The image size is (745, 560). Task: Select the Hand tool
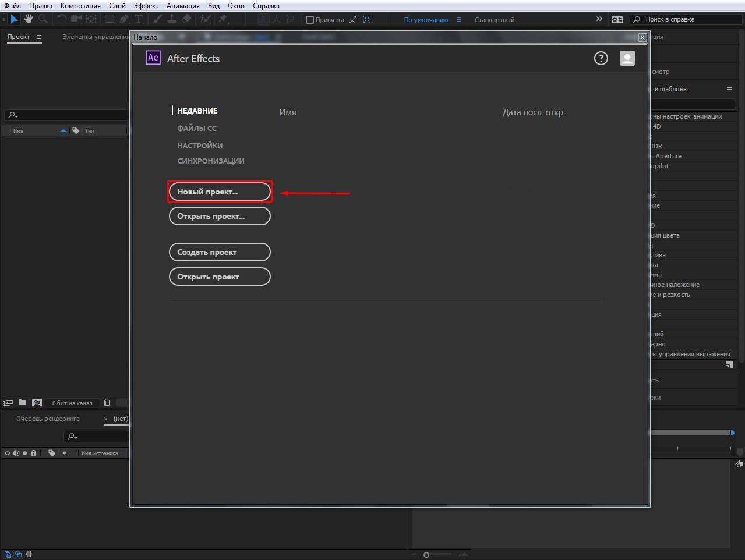(x=28, y=19)
